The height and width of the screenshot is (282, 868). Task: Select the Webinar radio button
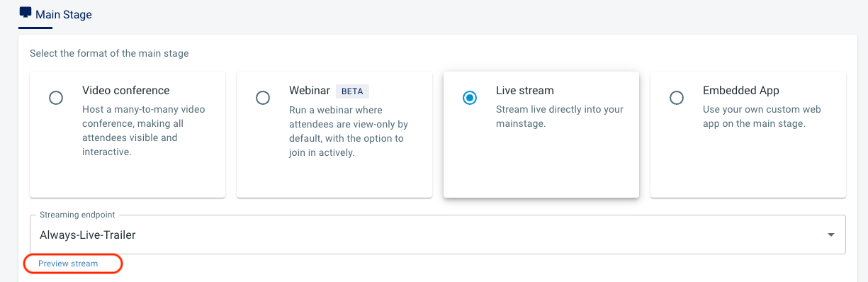click(263, 98)
